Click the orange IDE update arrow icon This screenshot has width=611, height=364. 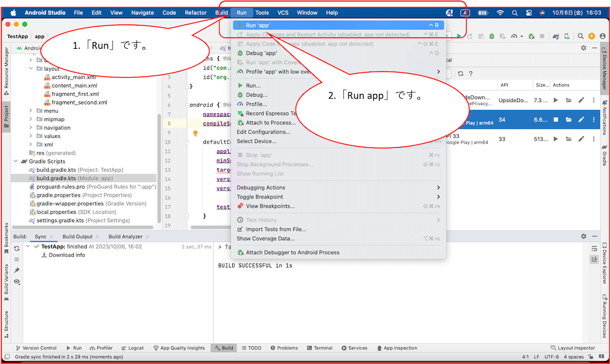click(x=591, y=36)
